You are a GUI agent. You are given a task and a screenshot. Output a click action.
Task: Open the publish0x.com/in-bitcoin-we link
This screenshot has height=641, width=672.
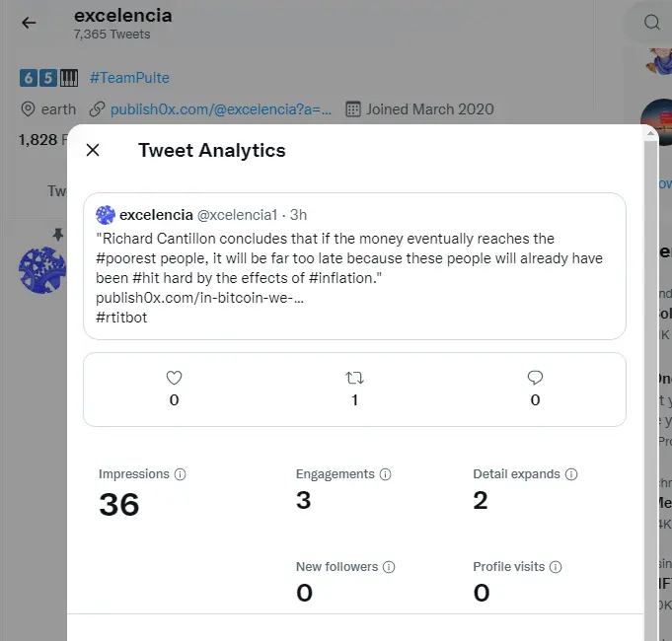tap(199, 298)
